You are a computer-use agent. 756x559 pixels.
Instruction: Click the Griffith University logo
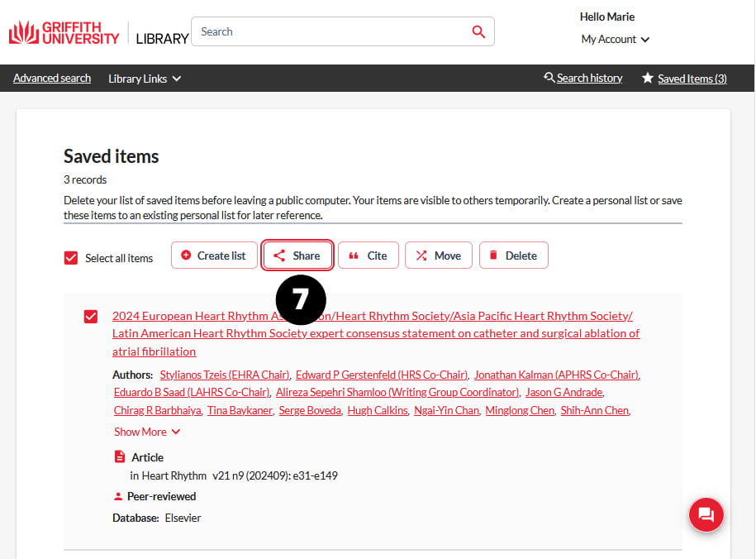point(64,33)
